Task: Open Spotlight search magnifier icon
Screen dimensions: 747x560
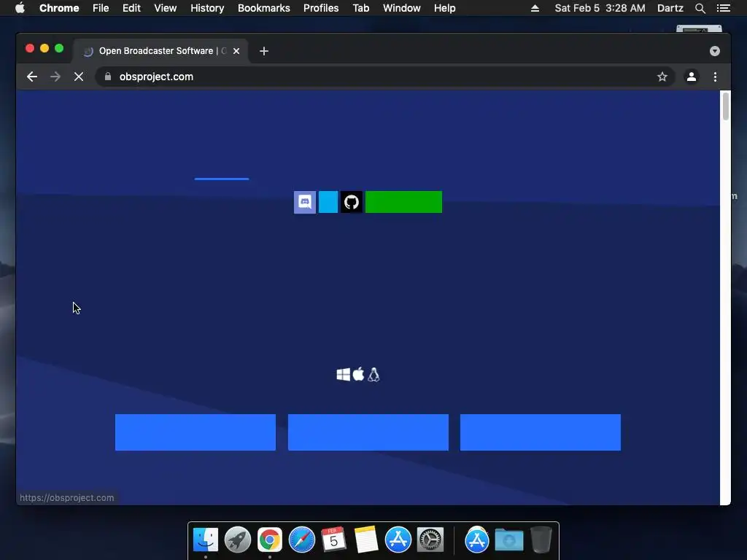Action: [x=700, y=8]
